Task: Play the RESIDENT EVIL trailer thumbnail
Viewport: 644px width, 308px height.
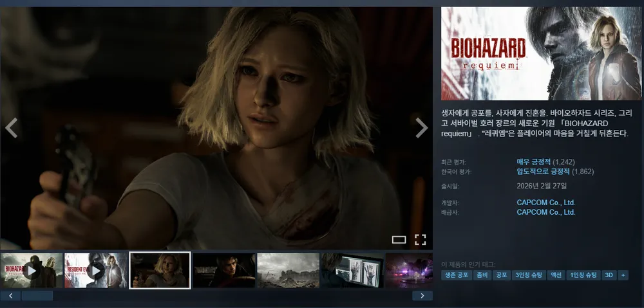Action: pos(96,270)
